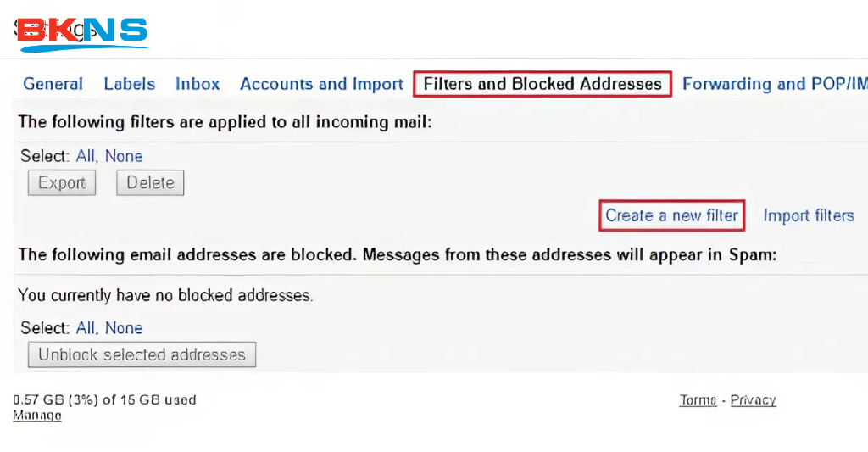Go to the Inbox settings tab
This screenshot has width=868, height=452.
(x=198, y=84)
